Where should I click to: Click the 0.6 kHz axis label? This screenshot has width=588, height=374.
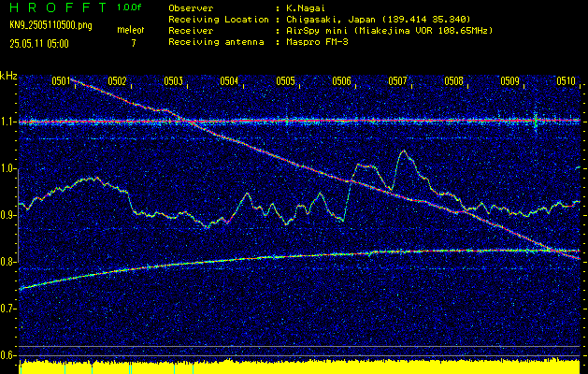(7, 355)
